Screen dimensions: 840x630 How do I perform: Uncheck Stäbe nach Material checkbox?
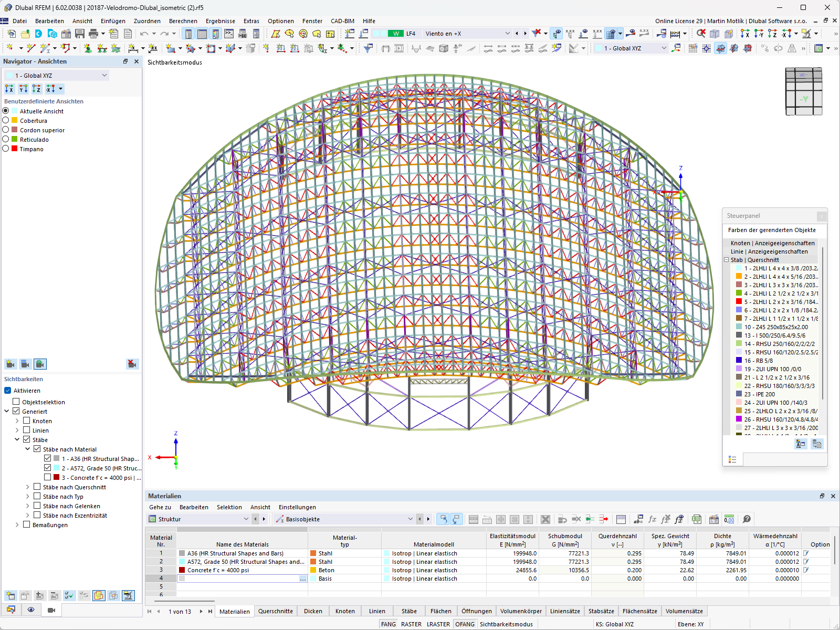37,449
